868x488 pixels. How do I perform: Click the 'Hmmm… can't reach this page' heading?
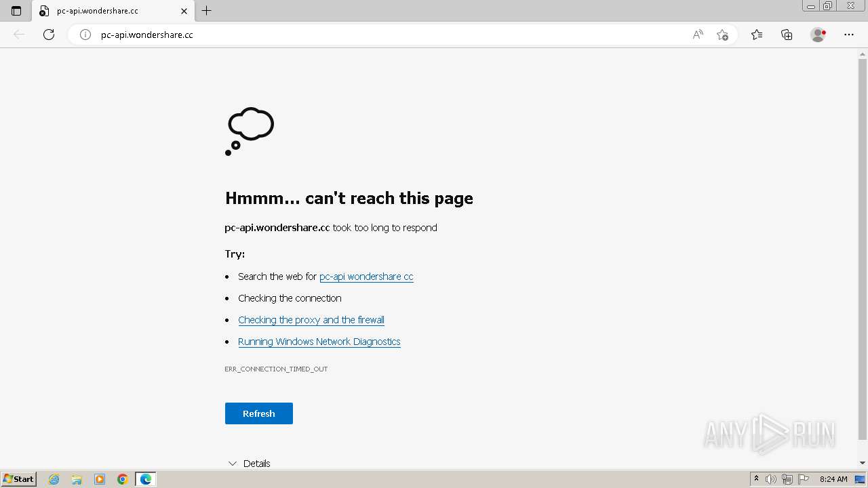point(349,198)
